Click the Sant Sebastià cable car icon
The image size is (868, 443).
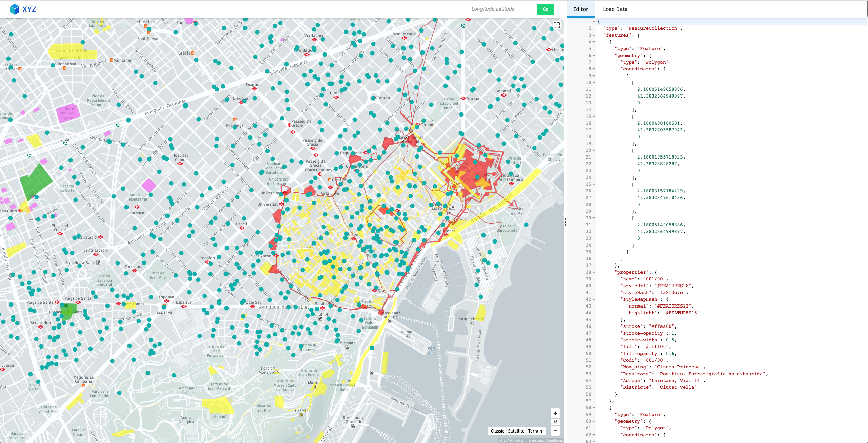point(471,323)
